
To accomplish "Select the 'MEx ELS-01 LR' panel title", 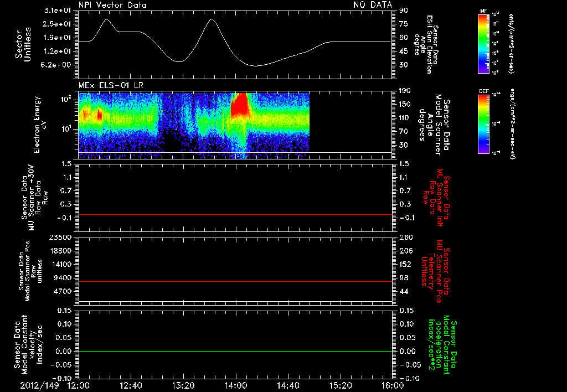I will [x=111, y=86].
